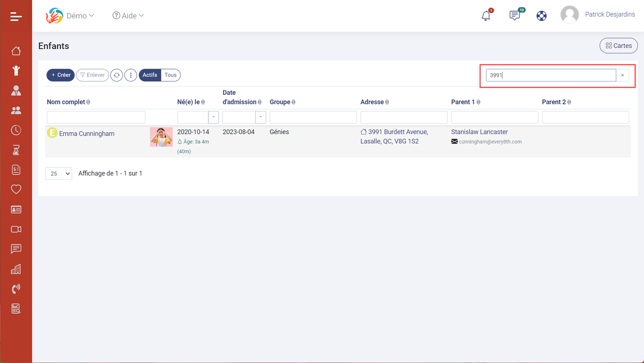The height and width of the screenshot is (363, 644).
Task: Open the Démo dropdown menu
Action: [80, 15]
